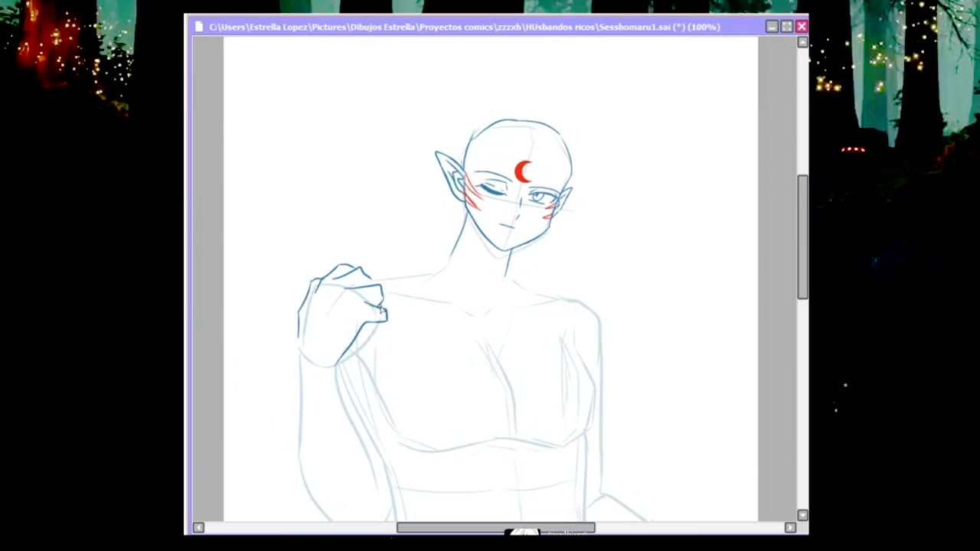Click the red stripe marks on the cheek
Viewport: 980px width, 551px height.
(x=472, y=195)
